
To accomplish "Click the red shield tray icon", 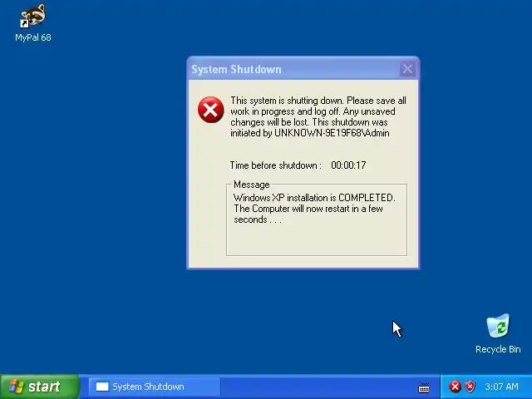I will click(470, 387).
